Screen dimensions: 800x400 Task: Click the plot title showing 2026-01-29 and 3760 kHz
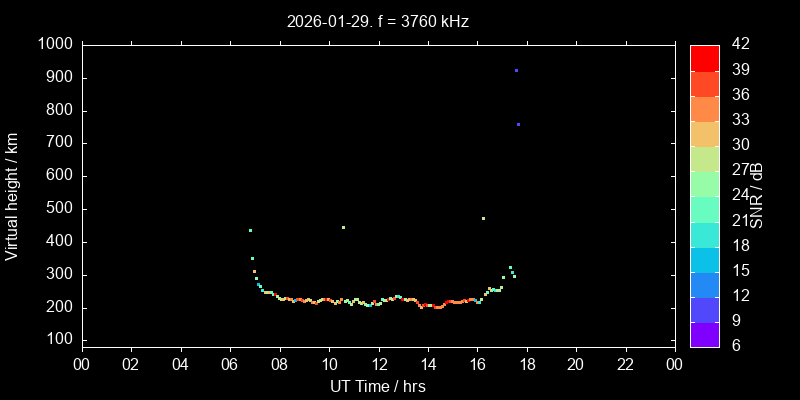tap(377, 21)
